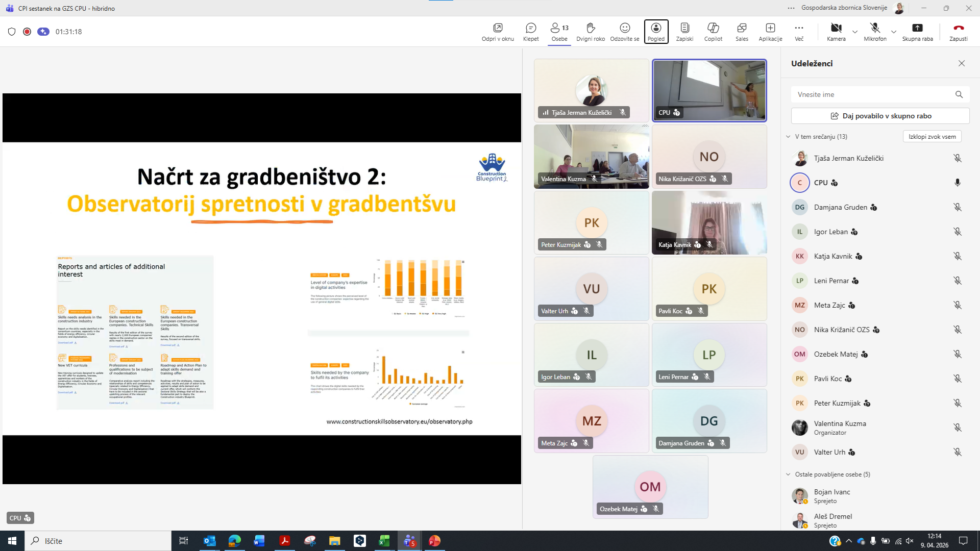This screenshot has height=551, width=980.
Task: Open Excel from the Windows taskbar
Action: click(x=384, y=541)
